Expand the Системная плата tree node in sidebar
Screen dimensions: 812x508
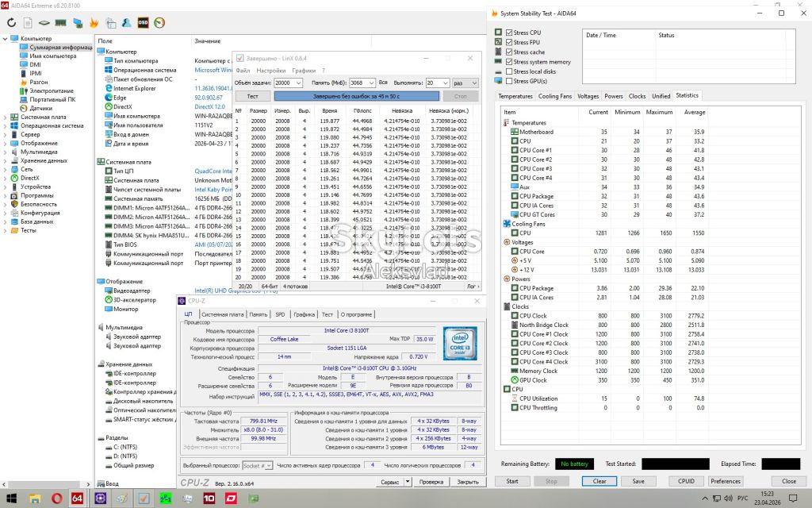click(6, 117)
